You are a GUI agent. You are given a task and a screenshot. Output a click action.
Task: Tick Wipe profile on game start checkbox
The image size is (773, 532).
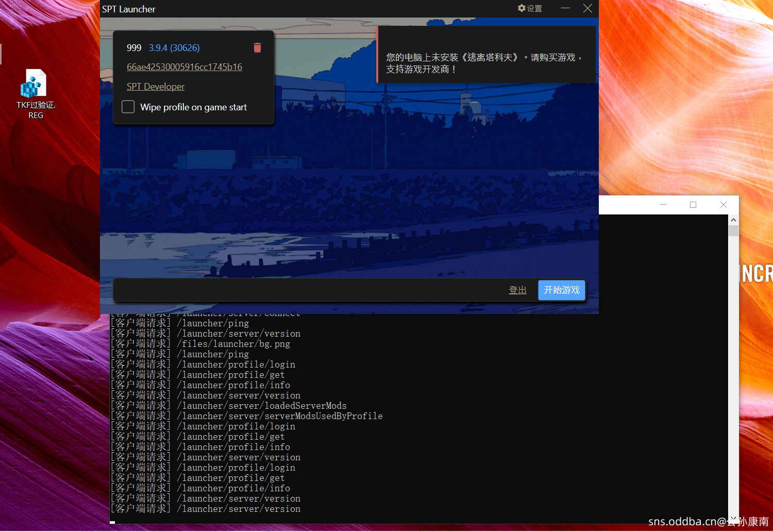tap(128, 107)
